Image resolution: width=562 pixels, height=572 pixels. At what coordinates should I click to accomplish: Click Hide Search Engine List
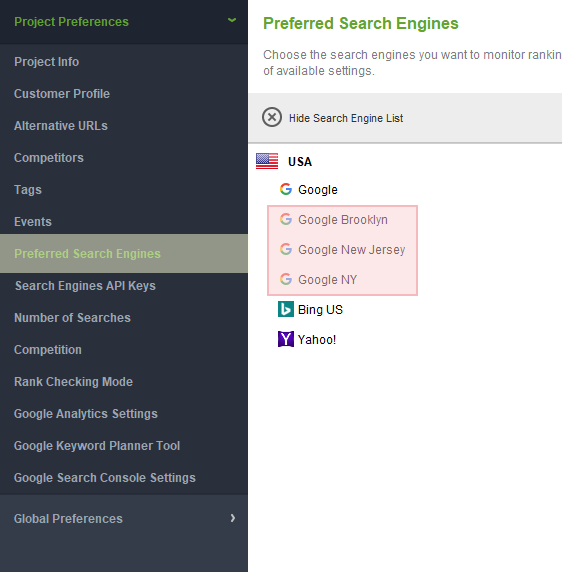(x=346, y=118)
